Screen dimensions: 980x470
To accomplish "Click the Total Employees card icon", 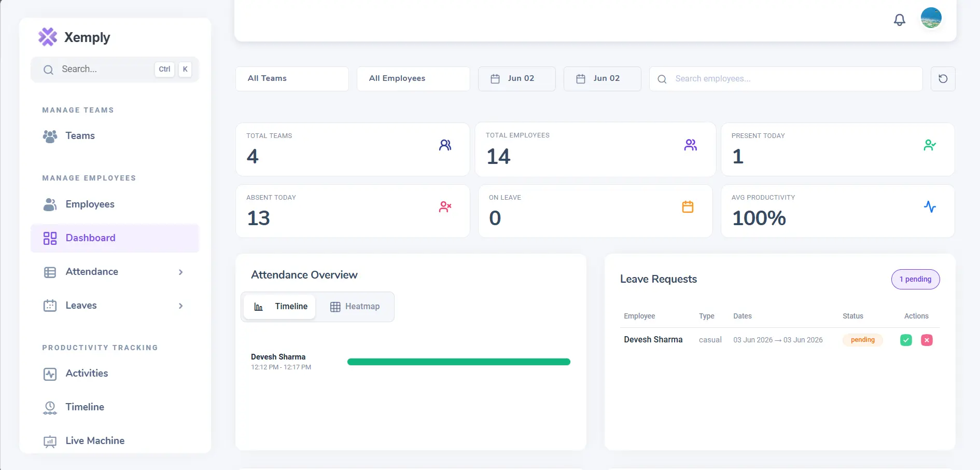I will 691,145.
